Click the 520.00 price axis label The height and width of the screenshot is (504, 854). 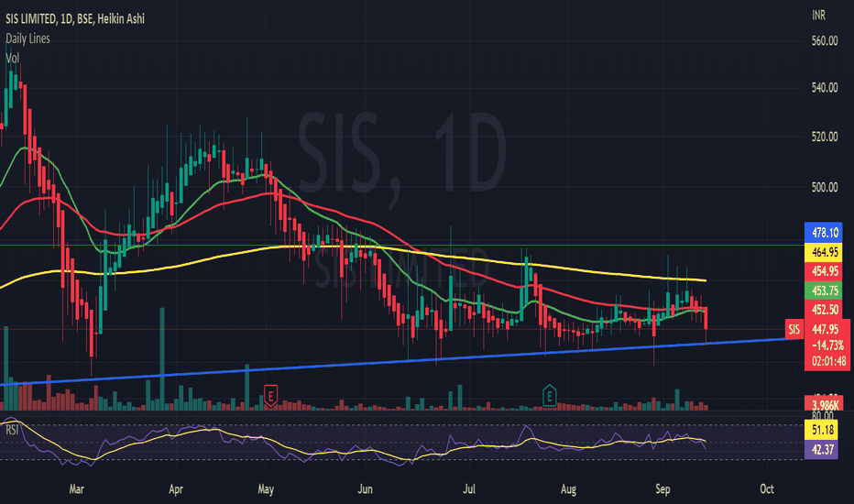(824, 137)
